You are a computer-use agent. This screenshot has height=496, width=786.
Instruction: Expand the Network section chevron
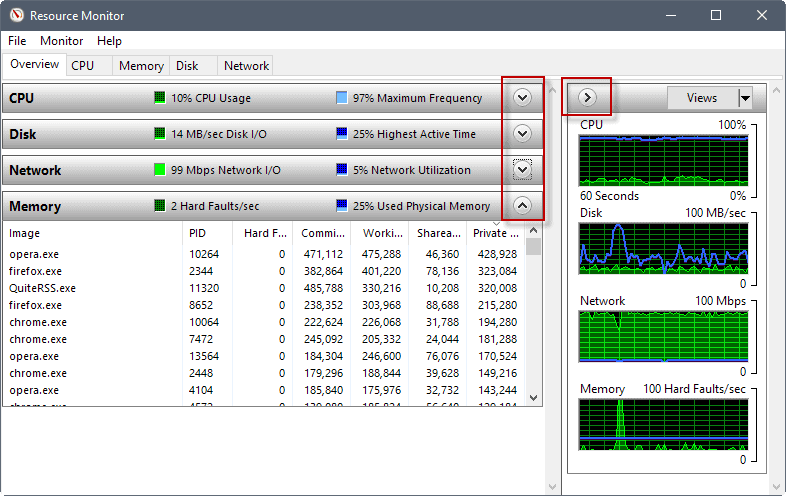[x=522, y=170]
